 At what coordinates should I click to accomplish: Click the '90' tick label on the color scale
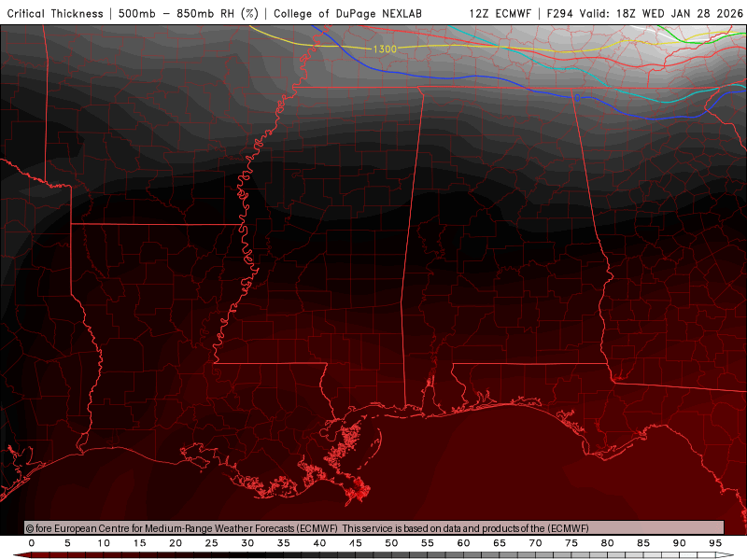tap(680, 543)
